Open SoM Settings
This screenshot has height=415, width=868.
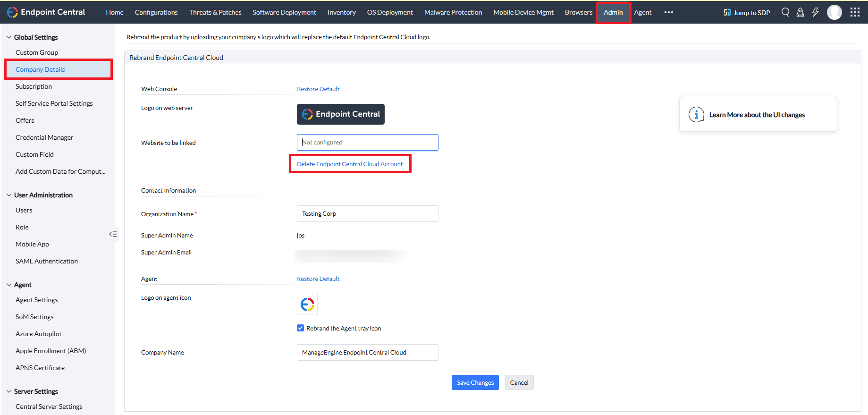pyautogui.click(x=34, y=317)
